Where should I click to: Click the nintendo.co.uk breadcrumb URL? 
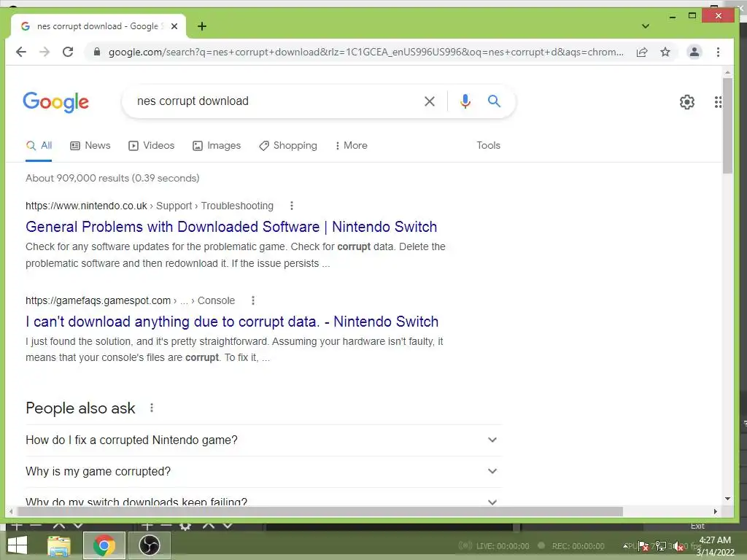coord(150,206)
